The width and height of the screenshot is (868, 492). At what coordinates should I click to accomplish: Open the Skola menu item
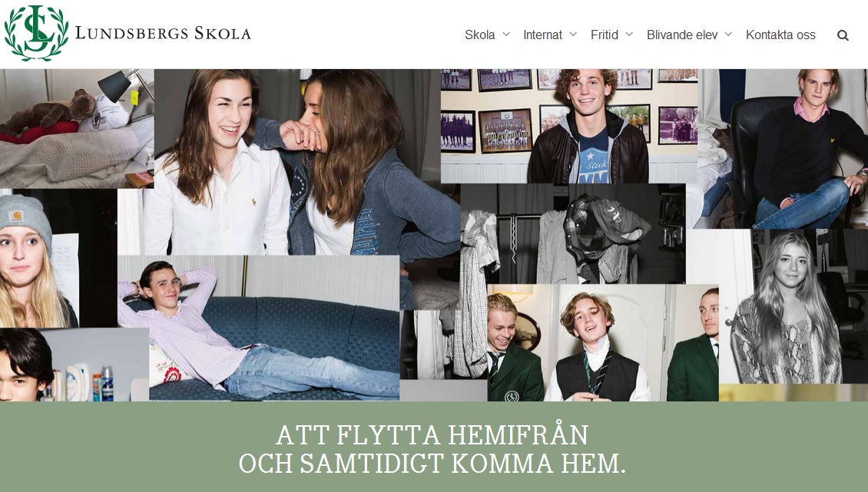point(479,35)
